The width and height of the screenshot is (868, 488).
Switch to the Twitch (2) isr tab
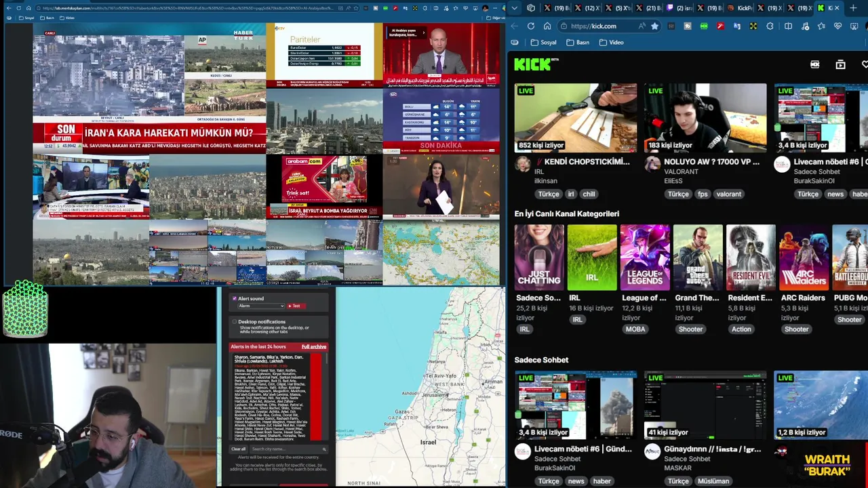click(x=678, y=8)
